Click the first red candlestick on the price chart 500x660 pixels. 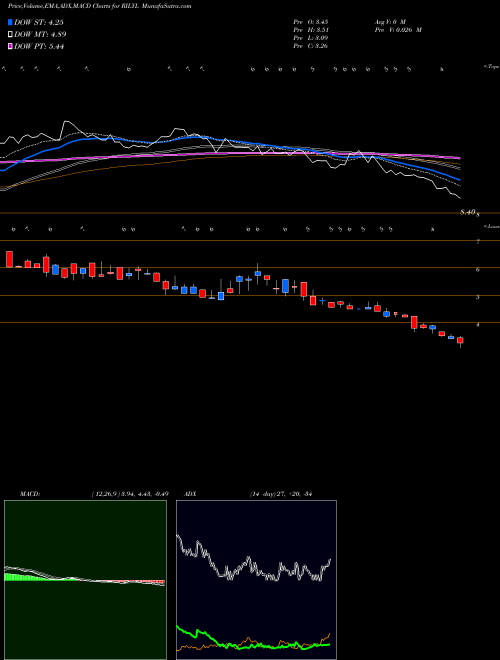[9, 259]
